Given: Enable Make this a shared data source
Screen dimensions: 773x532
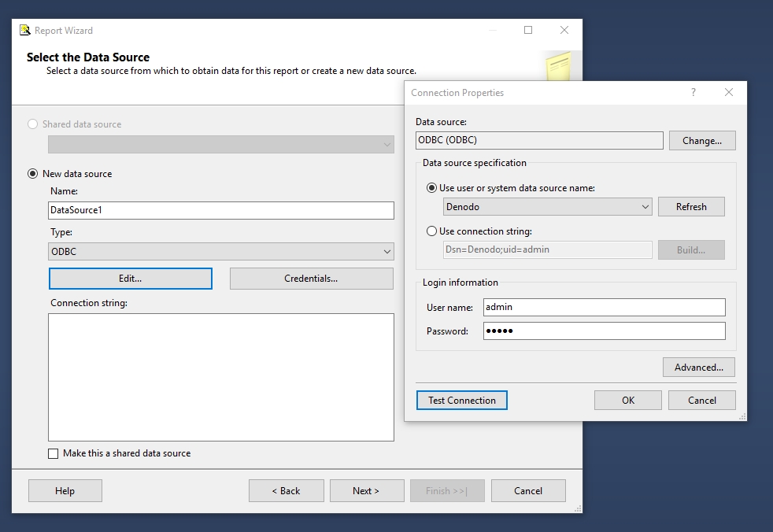Looking at the screenshot, I should (54, 453).
